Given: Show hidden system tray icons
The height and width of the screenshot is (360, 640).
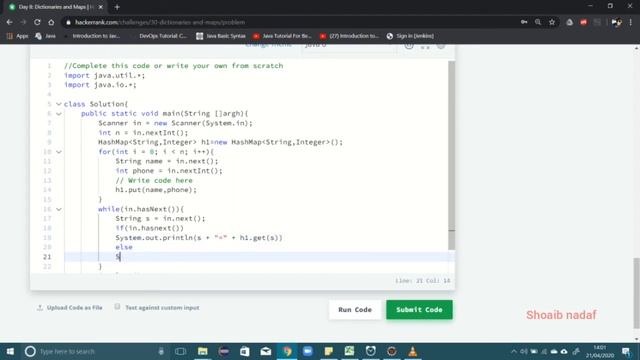Looking at the screenshot, I should (x=513, y=351).
